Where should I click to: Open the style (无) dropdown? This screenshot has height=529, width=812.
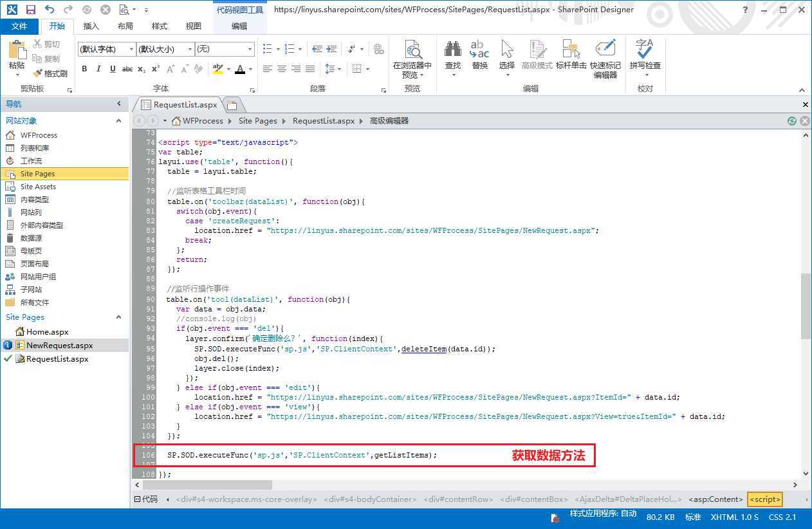click(x=250, y=50)
